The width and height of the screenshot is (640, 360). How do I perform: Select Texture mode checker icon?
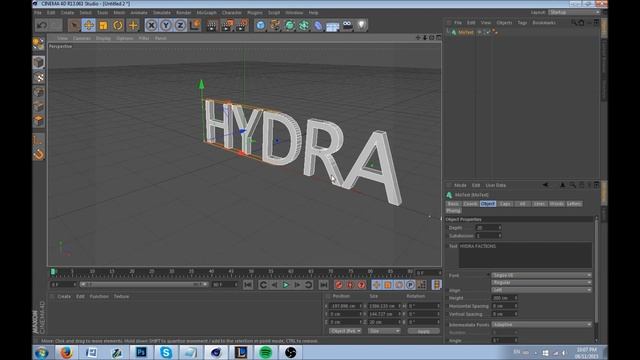tap(38, 77)
